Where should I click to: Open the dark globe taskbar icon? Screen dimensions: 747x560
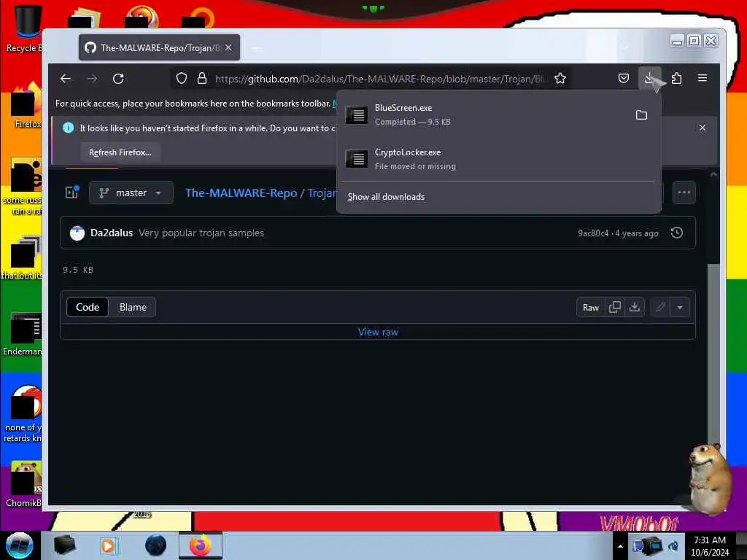(156, 545)
